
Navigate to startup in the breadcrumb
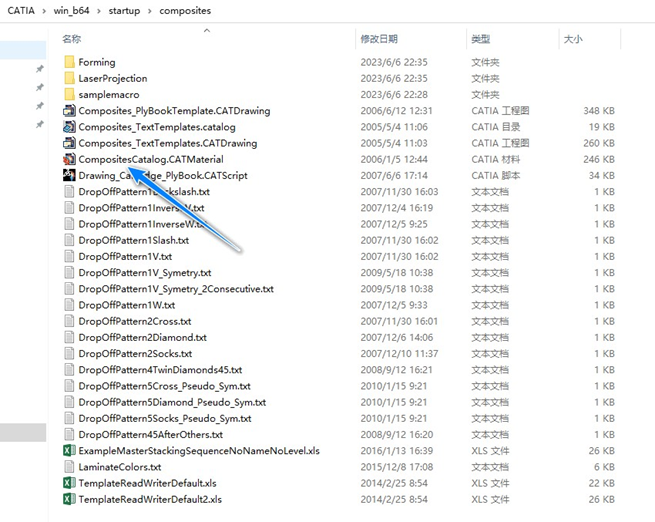tap(124, 10)
